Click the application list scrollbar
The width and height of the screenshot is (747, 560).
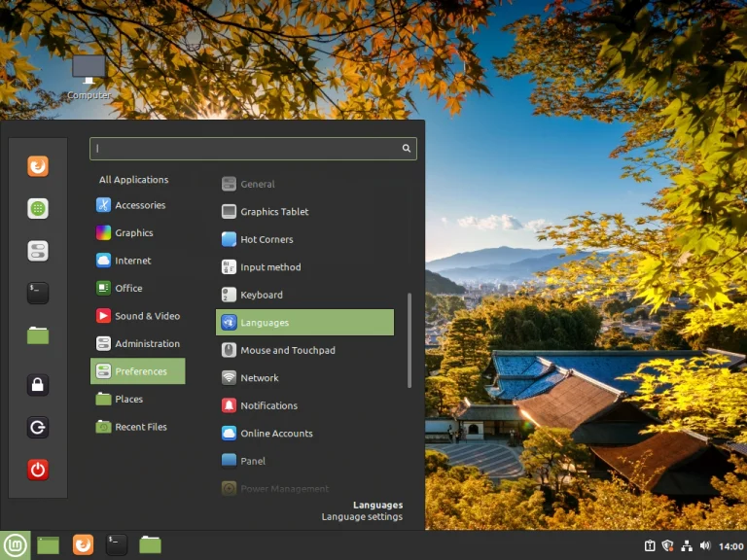click(x=409, y=340)
